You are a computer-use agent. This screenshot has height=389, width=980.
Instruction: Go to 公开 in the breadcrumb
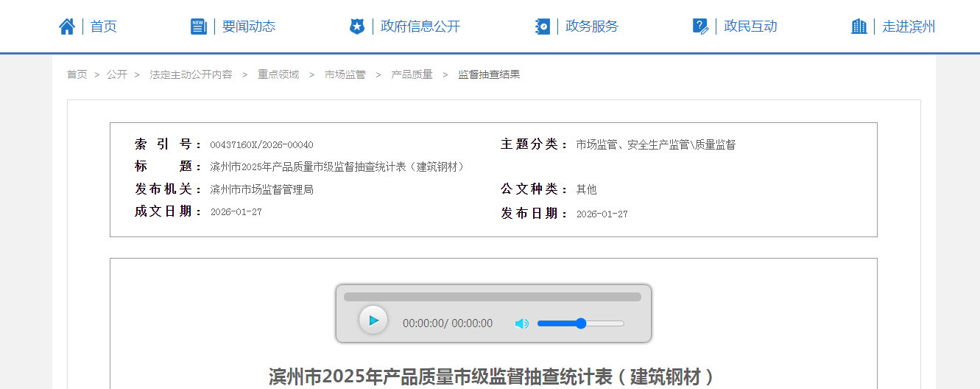[117, 74]
